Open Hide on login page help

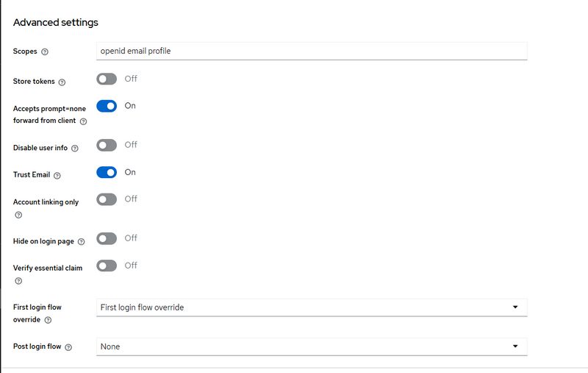pos(82,241)
